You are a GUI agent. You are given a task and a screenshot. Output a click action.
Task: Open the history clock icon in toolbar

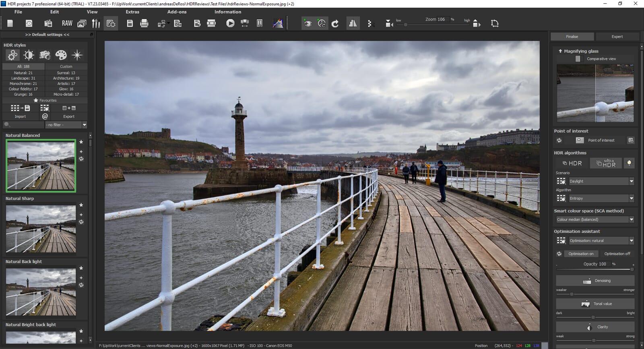tap(29, 23)
